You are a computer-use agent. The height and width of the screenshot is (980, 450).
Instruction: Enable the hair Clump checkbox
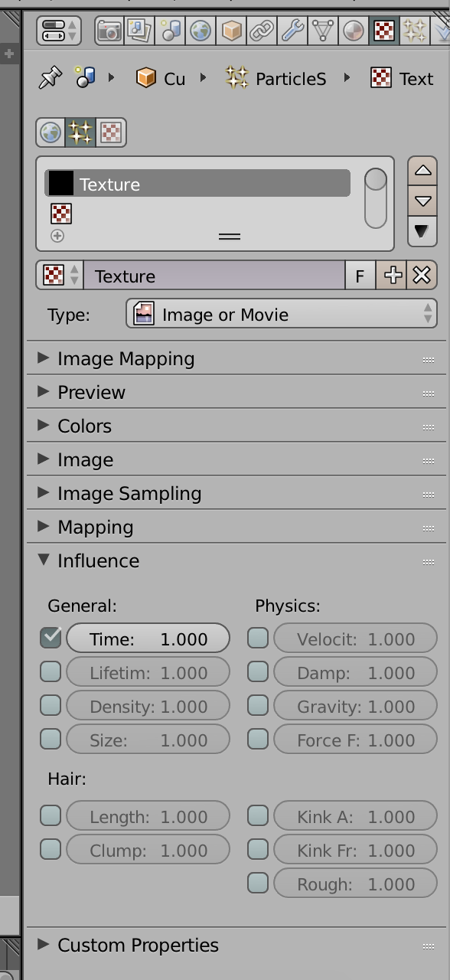pyautogui.click(x=51, y=849)
